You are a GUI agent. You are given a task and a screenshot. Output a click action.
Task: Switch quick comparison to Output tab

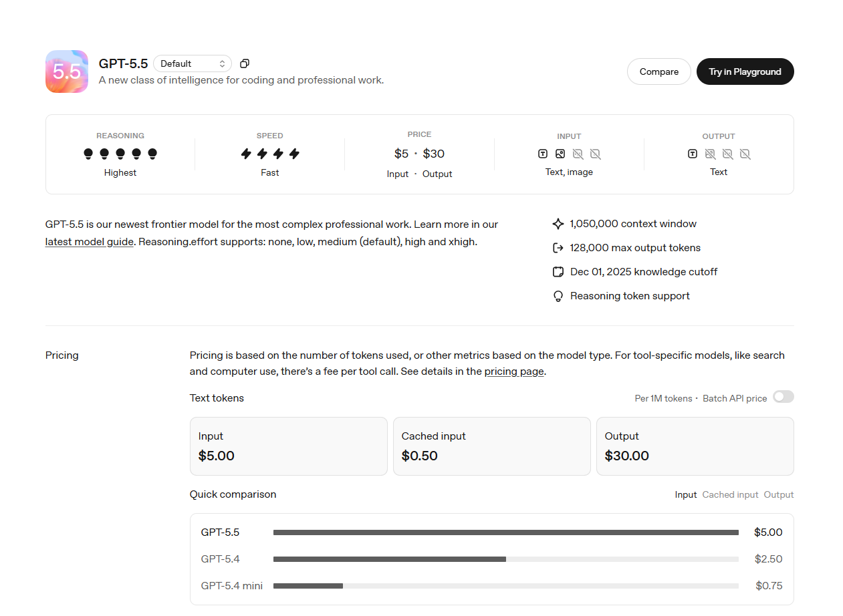(x=779, y=495)
